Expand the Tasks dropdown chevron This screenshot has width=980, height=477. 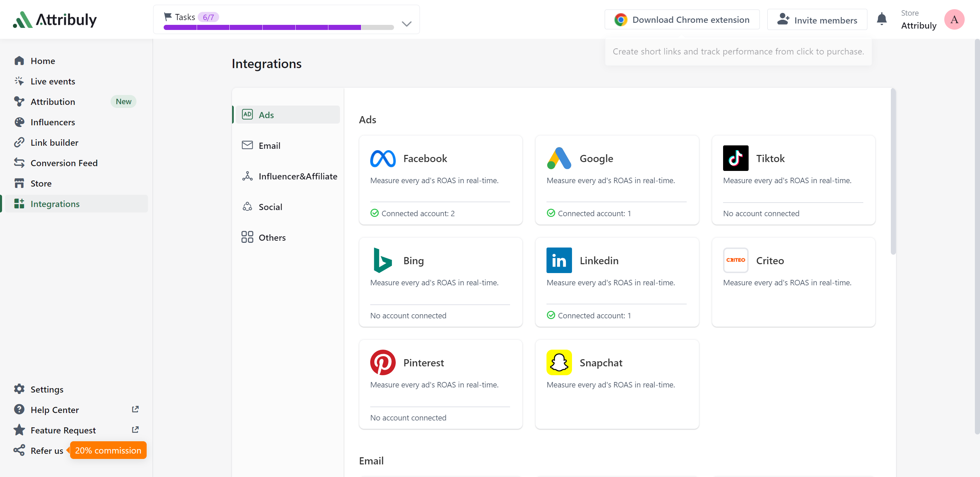pyautogui.click(x=407, y=24)
